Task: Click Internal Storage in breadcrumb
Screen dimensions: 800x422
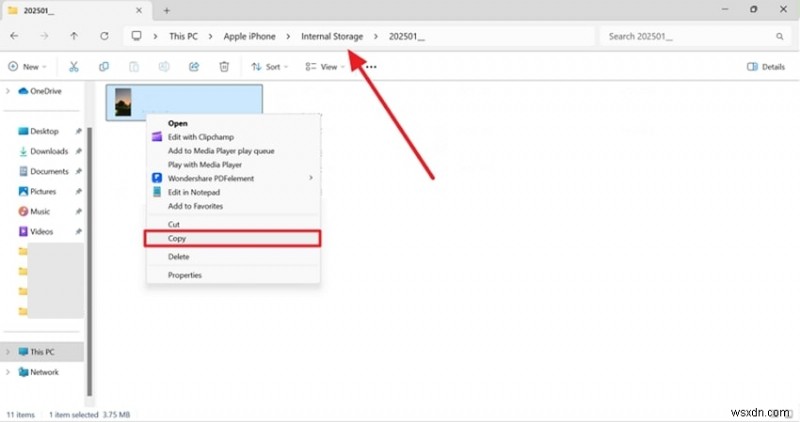Action: pos(332,36)
